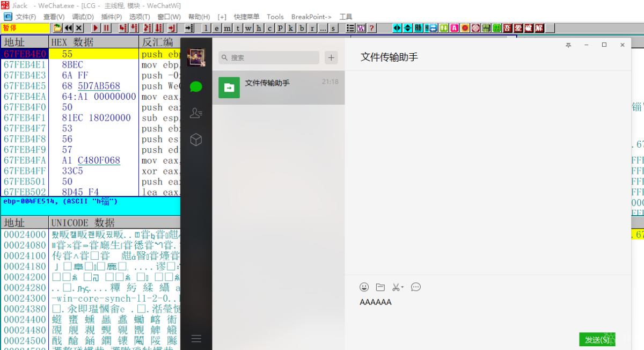Open the 查看(V) menu

pyautogui.click(x=54, y=17)
